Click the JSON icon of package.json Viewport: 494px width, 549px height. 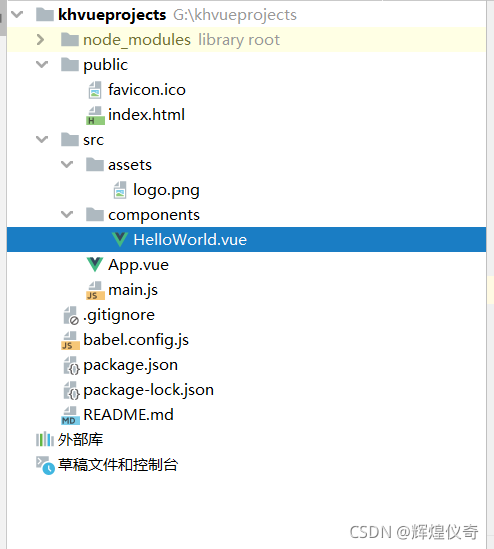[x=71, y=366]
